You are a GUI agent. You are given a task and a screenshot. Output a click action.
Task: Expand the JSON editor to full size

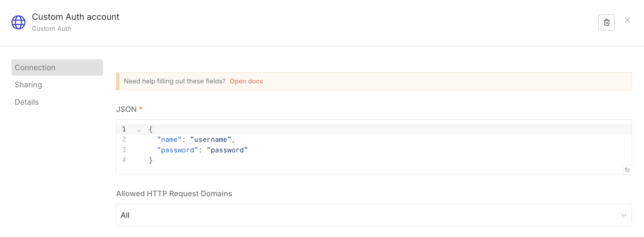[627, 170]
